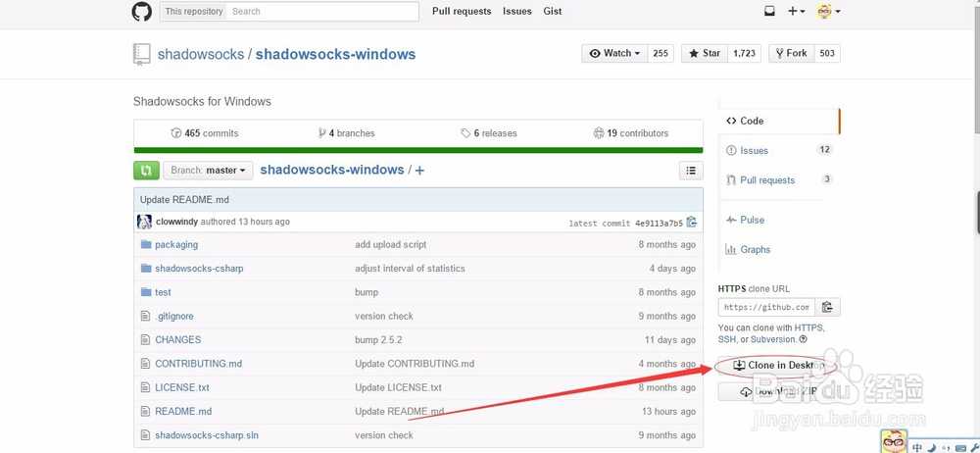Copy clone URL with clipboard button
The height and width of the screenshot is (453, 980).
coord(827,307)
